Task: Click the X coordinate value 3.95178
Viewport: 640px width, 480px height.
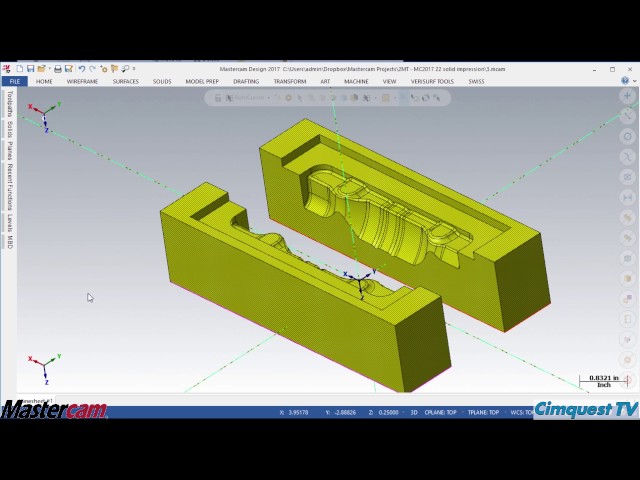Action: click(298, 413)
